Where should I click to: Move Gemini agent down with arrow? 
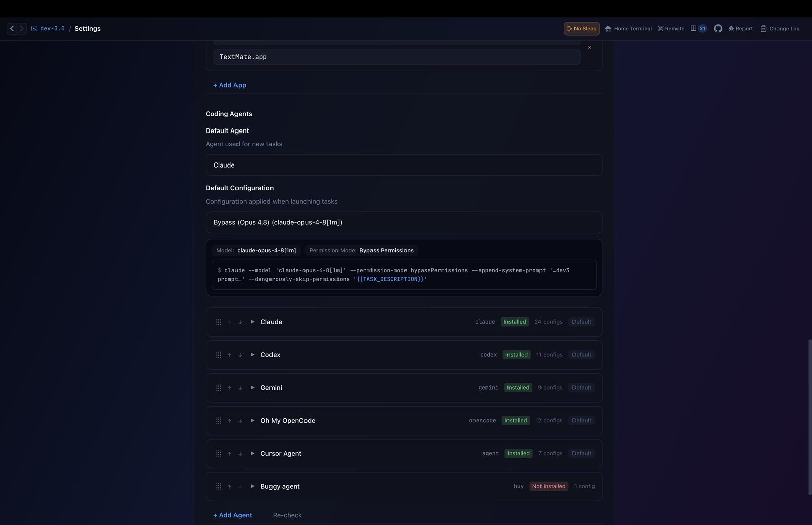(x=240, y=388)
